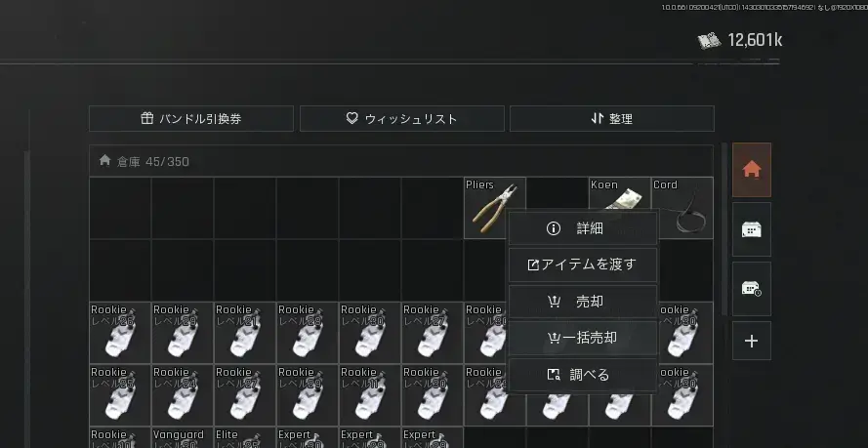Click the storage vertical scrollbar

pos(724,229)
